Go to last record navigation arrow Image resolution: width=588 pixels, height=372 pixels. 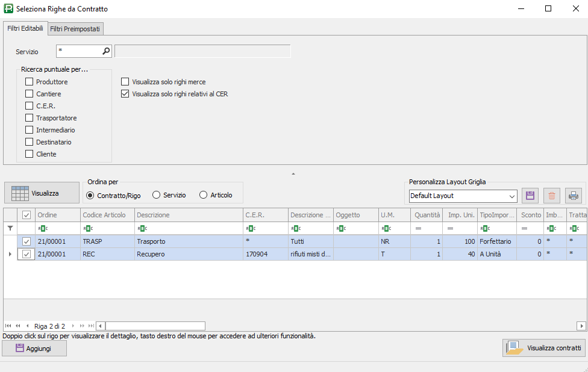pos(91,326)
